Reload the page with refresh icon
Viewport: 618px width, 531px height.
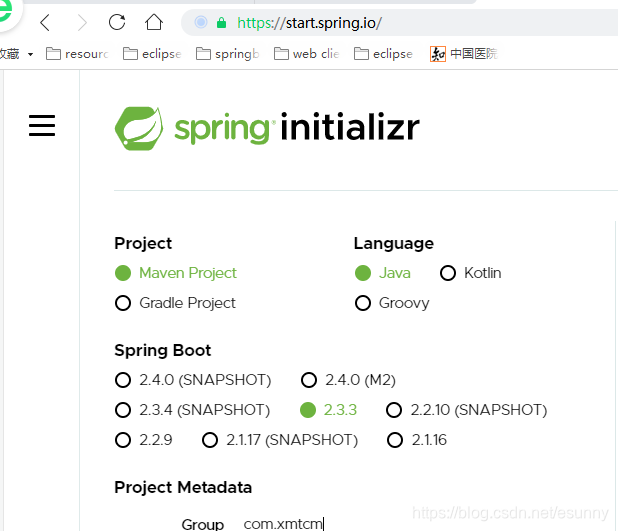(x=117, y=22)
